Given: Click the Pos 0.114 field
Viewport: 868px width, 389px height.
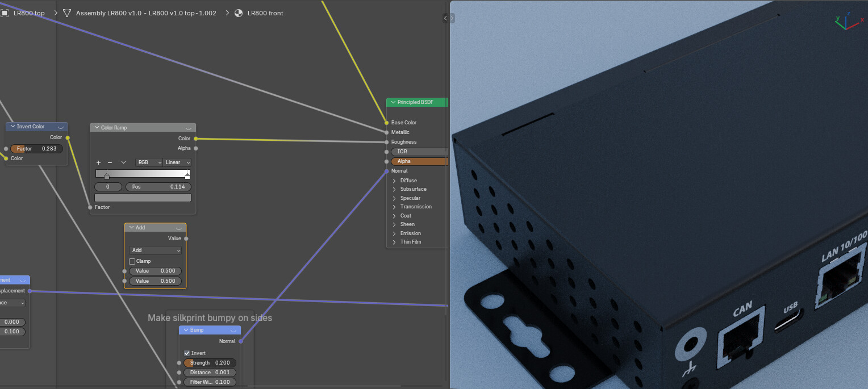Looking at the screenshot, I should 158,187.
